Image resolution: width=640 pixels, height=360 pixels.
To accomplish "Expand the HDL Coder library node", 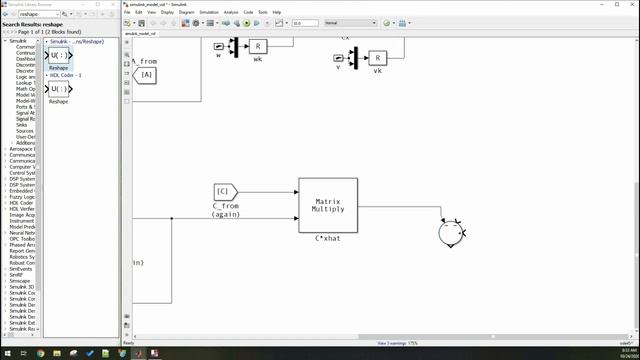I will [5, 203].
